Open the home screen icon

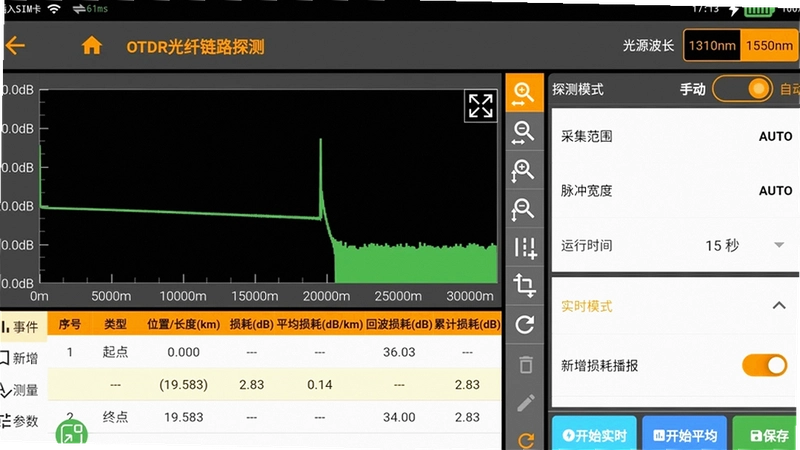pyautogui.click(x=92, y=46)
